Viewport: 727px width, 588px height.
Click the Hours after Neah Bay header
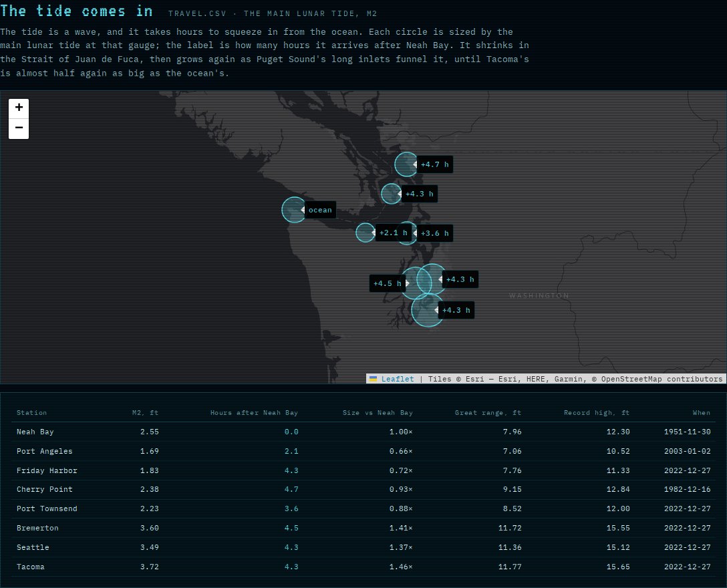[x=254, y=413]
